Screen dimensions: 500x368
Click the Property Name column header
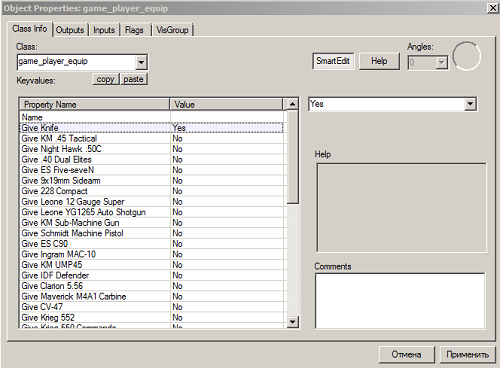pos(94,105)
